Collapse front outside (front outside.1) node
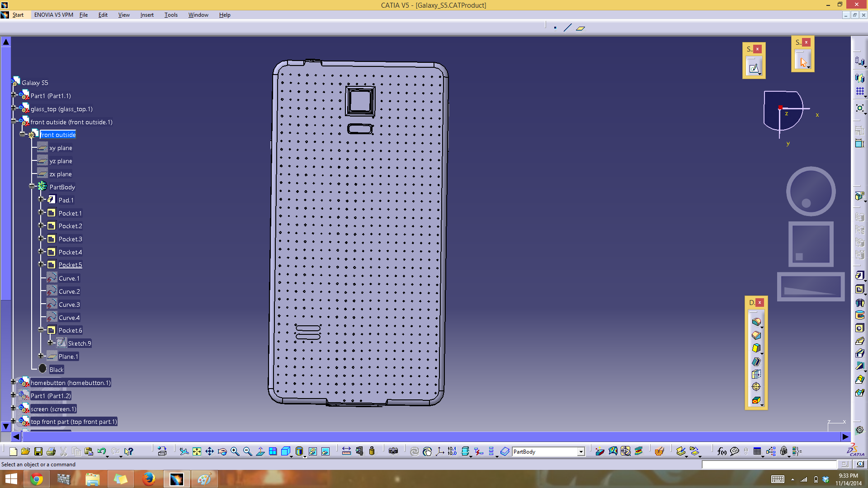The image size is (868, 488). [14, 122]
